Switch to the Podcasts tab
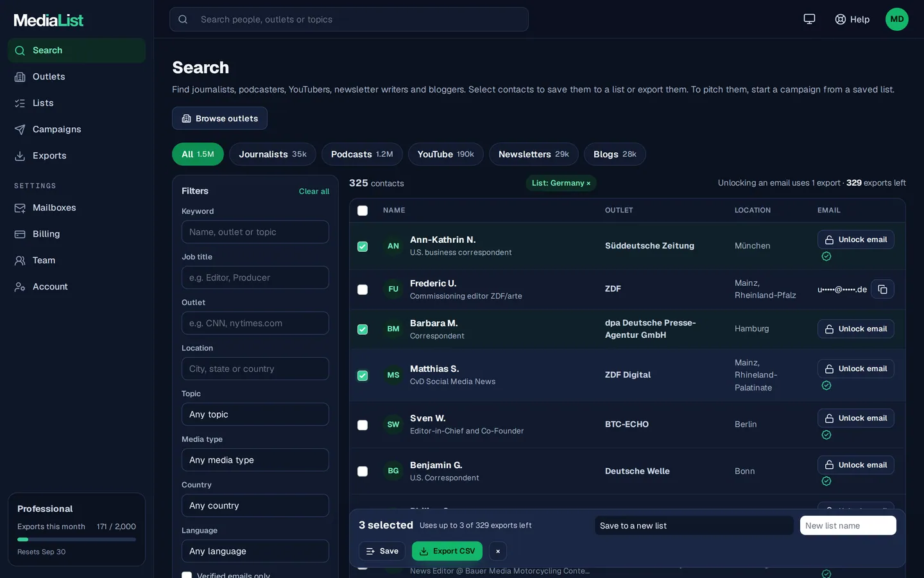 [362, 154]
